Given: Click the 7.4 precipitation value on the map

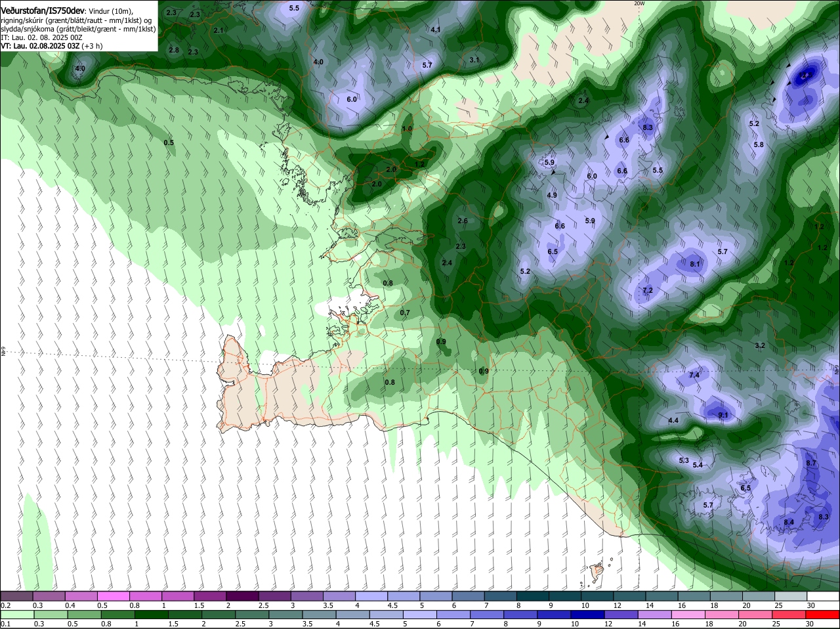Looking at the screenshot, I should tap(694, 375).
